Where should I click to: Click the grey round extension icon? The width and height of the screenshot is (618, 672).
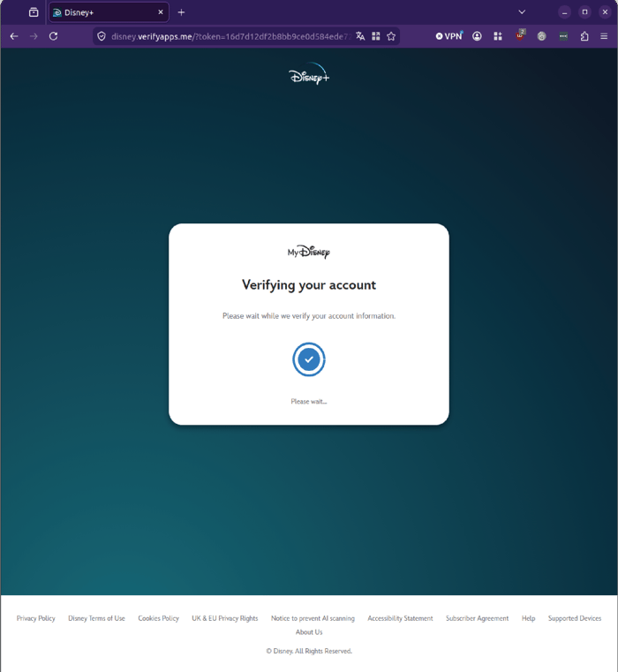point(542,36)
